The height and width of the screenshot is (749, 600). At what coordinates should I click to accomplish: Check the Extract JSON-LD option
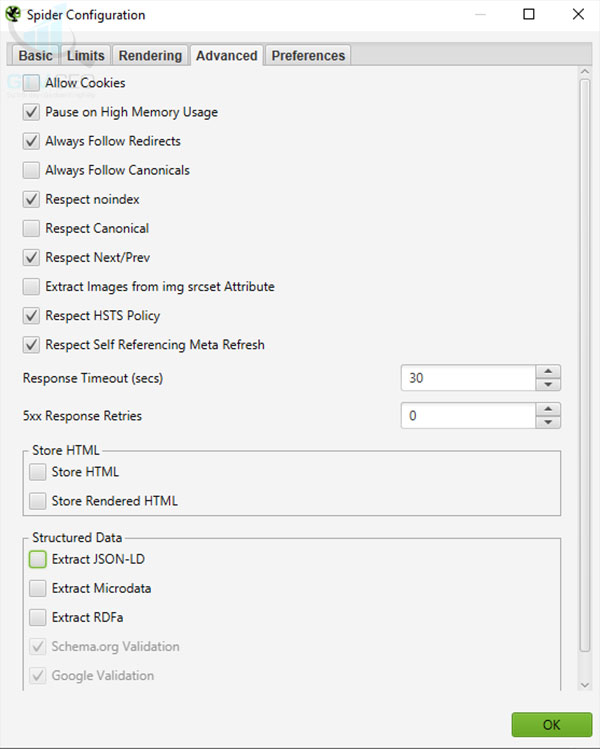(x=38, y=559)
